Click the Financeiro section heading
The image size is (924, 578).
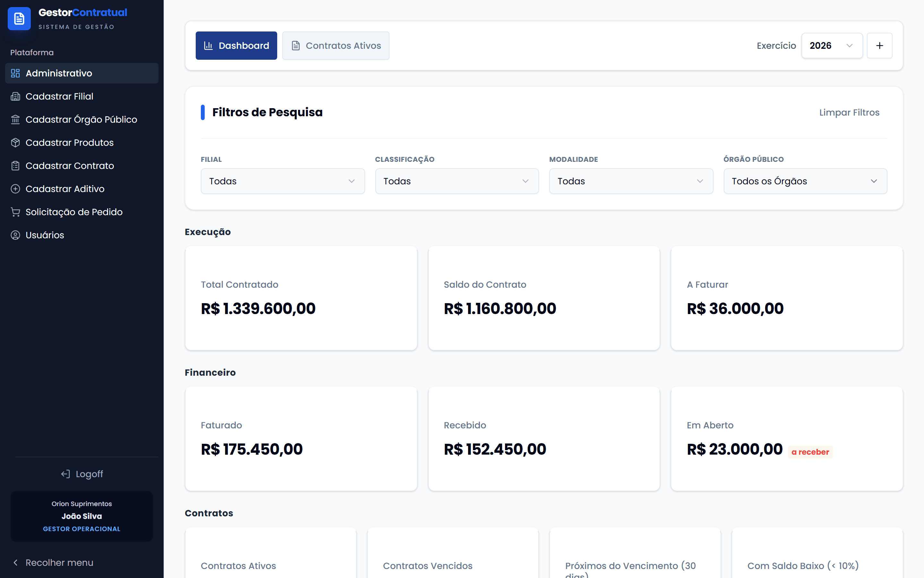[210, 372]
